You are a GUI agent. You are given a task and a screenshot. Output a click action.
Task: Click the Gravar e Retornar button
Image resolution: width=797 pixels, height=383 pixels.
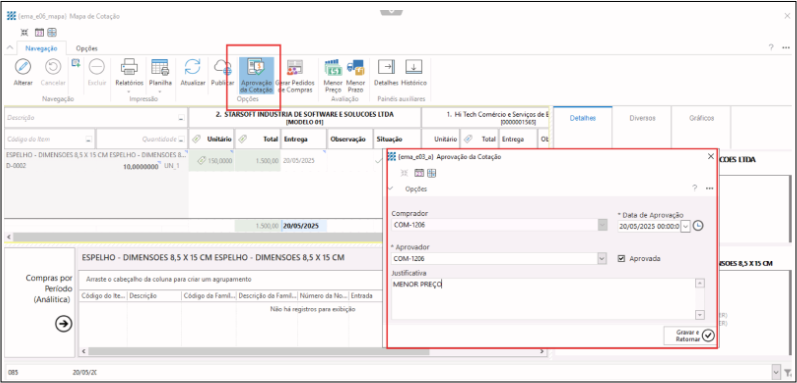(x=689, y=335)
